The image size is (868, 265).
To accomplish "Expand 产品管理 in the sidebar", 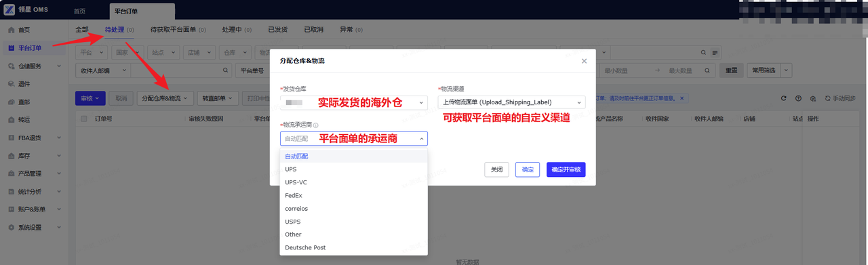I will 60,174.
